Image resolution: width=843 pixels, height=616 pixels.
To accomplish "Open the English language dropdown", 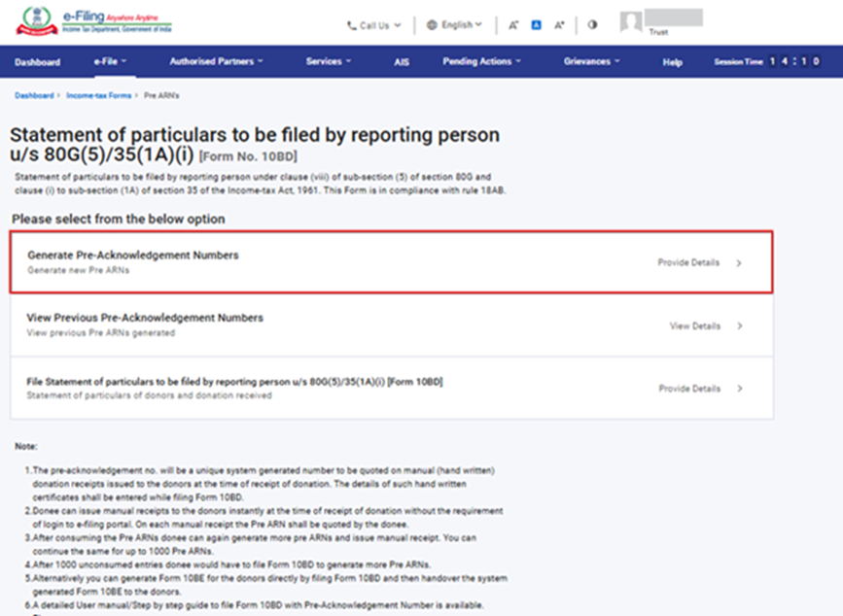I will click(x=456, y=25).
